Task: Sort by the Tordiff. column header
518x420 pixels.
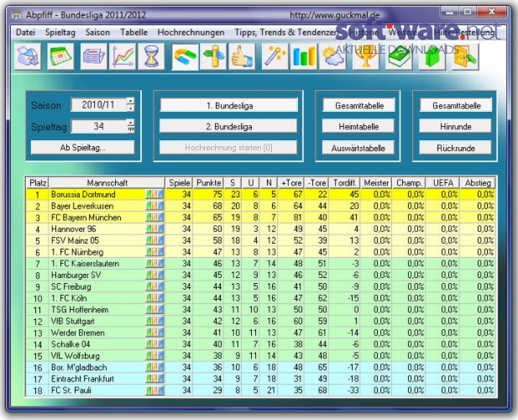Action: tap(344, 183)
